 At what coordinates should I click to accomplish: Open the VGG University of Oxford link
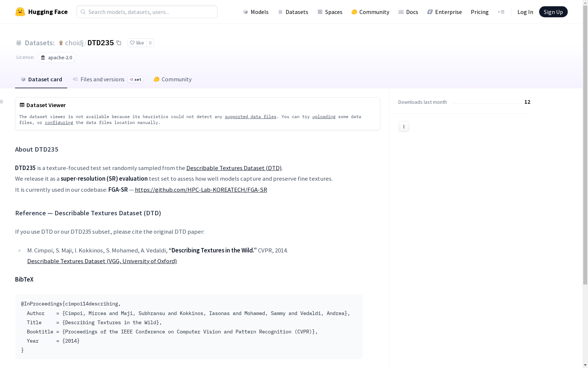pos(102,261)
